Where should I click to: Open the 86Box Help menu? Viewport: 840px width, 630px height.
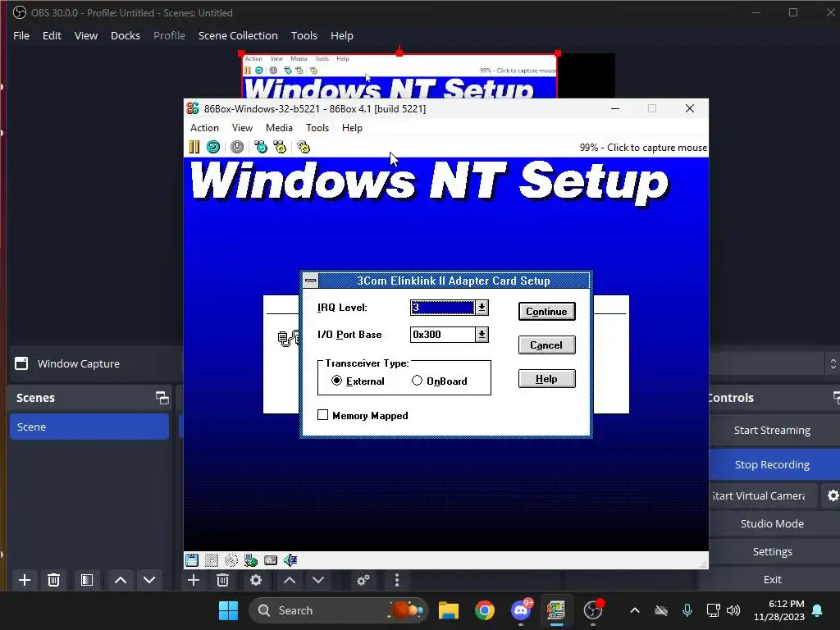pos(352,127)
